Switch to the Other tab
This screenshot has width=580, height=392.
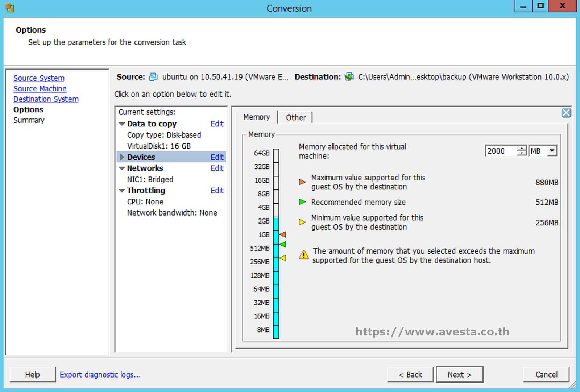click(x=295, y=117)
